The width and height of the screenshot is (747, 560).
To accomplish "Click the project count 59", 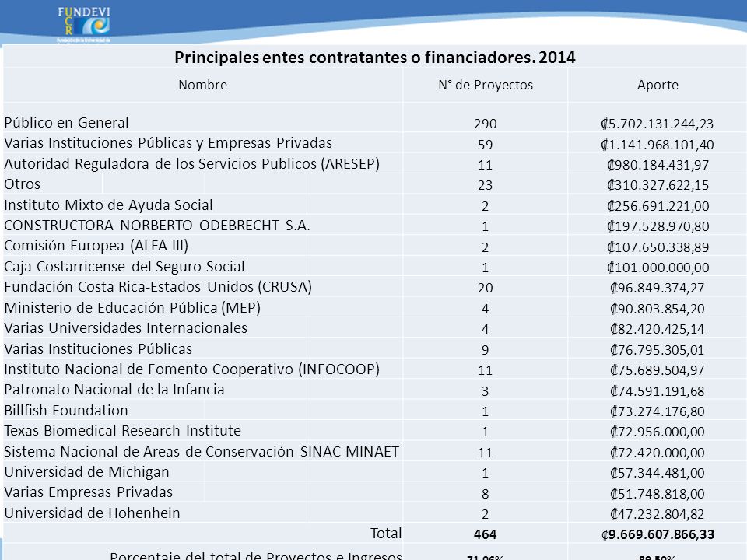I will 485,145.
